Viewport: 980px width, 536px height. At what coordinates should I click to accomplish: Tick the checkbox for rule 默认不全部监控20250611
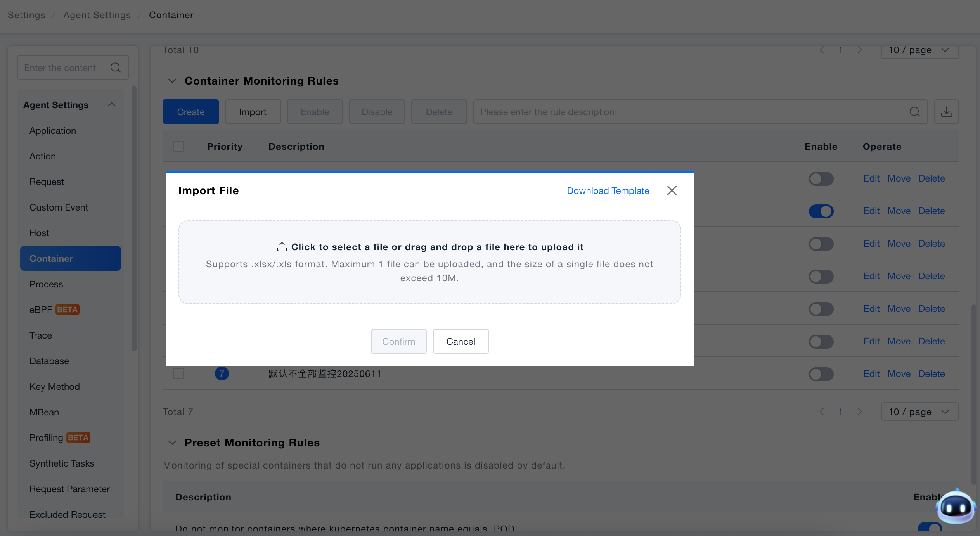(x=178, y=373)
